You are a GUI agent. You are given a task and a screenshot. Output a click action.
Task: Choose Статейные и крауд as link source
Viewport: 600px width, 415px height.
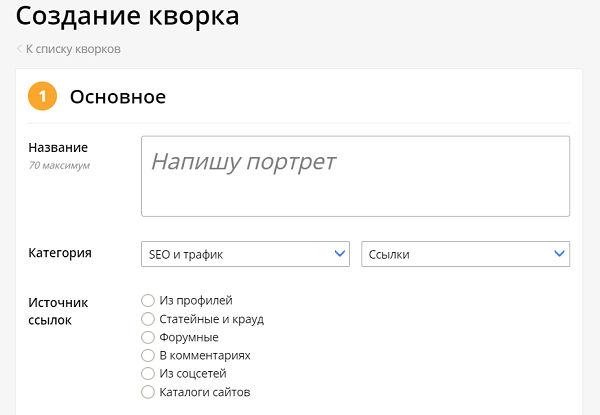point(149,319)
